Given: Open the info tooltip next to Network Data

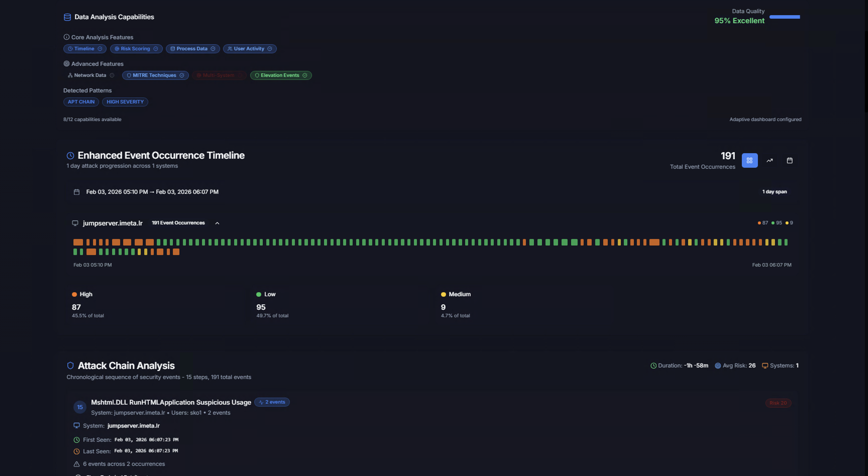Looking at the screenshot, I should (112, 75).
